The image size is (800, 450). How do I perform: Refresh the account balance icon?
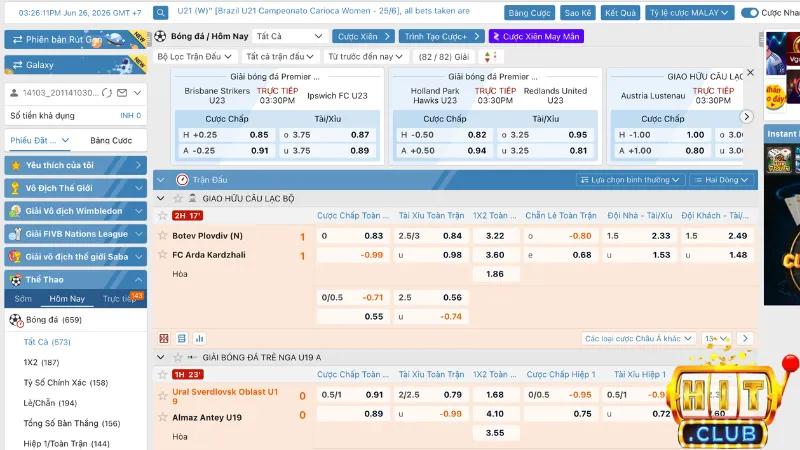click(x=107, y=93)
